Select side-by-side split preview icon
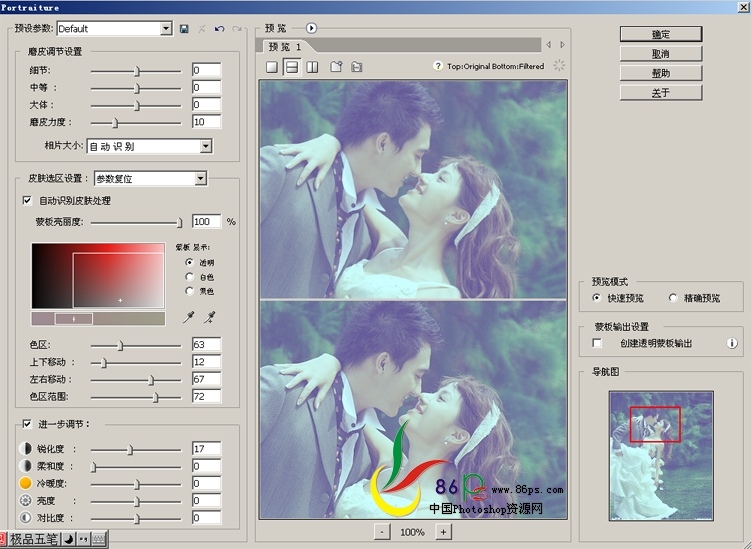Screen dimensions: 752x549 pyautogui.click(x=312, y=67)
